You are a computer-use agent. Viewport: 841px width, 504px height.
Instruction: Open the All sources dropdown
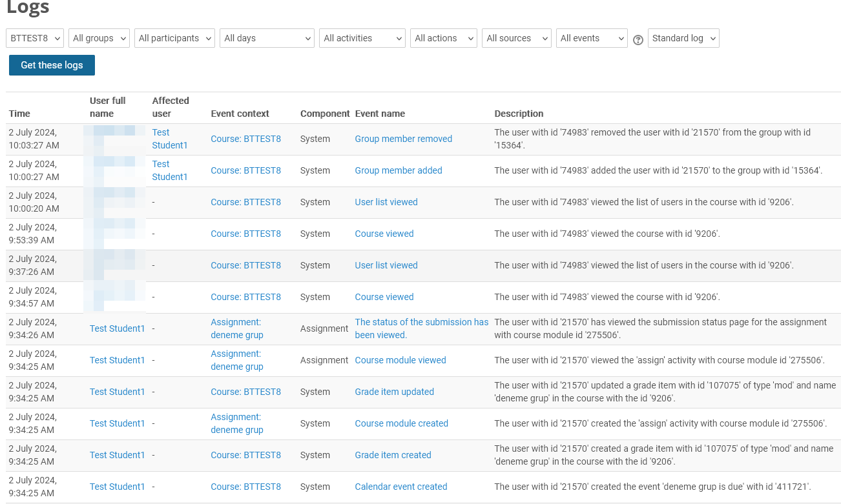pos(517,38)
